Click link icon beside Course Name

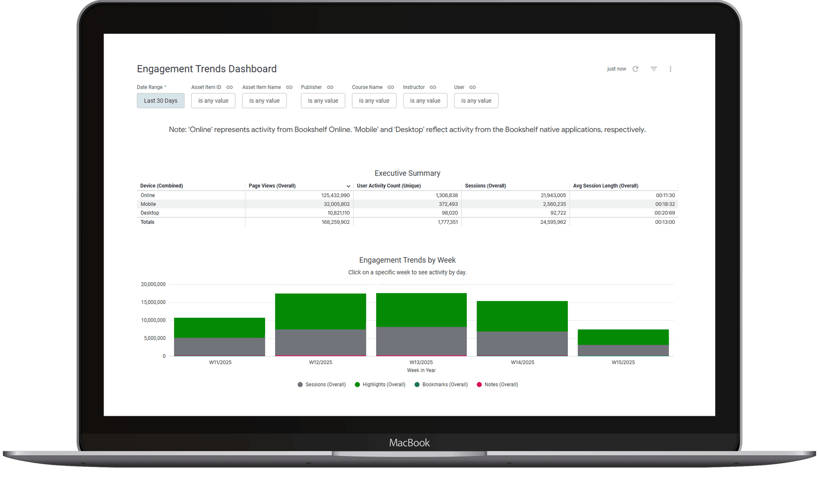point(391,87)
